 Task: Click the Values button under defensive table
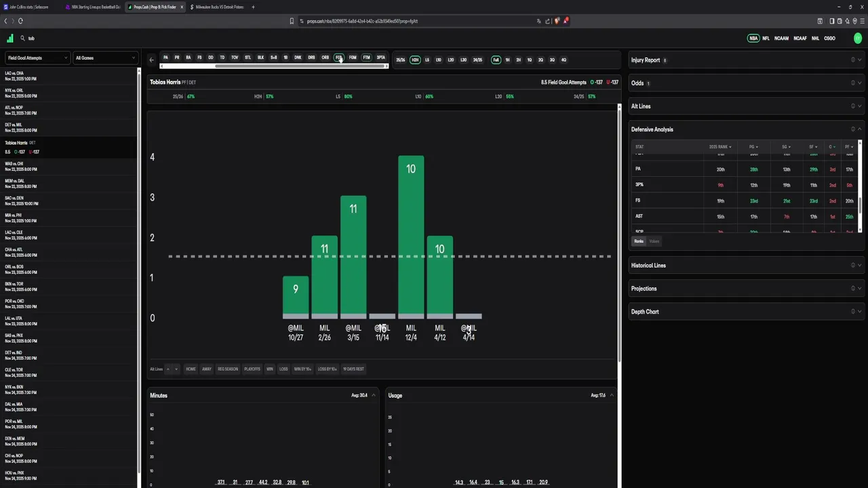654,241
